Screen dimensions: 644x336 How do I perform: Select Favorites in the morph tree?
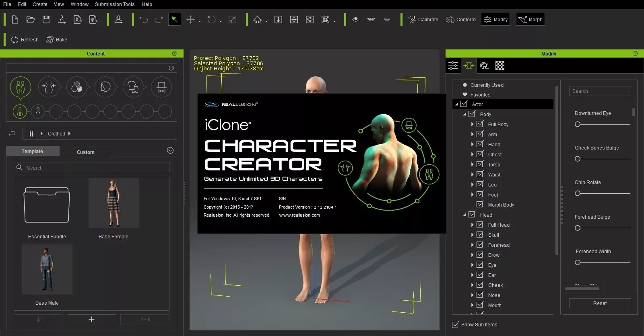pyautogui.click(x=480, y=95)
